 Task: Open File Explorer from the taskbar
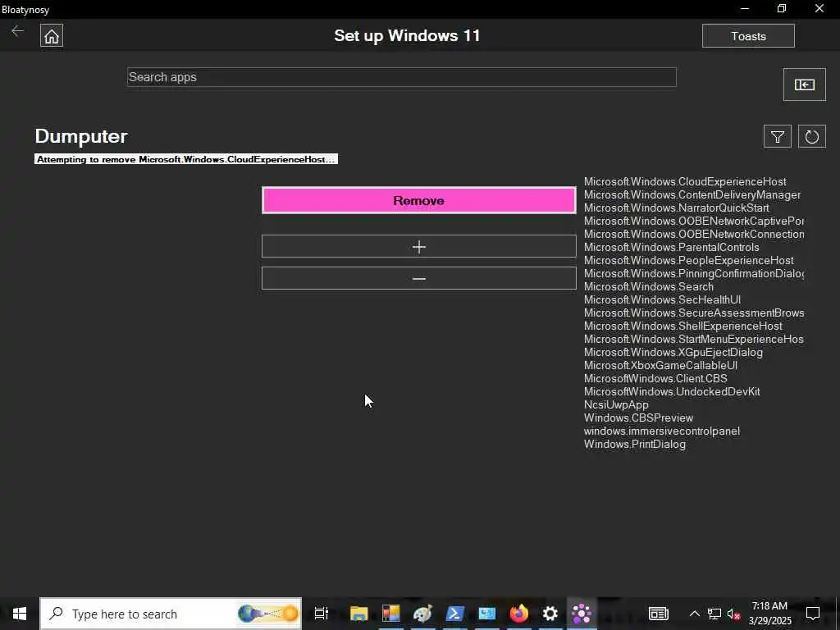point(359,614)
